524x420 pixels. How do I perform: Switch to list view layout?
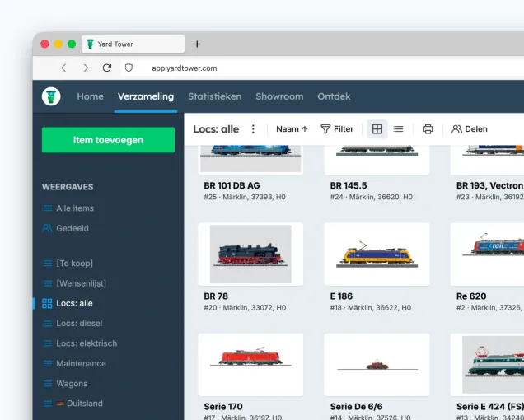[x=399, y=129]
